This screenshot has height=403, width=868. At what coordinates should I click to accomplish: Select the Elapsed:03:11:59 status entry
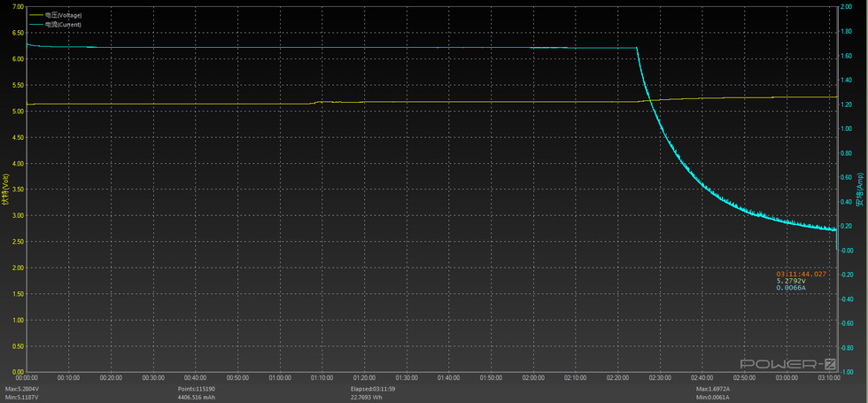tap(374, 389)
